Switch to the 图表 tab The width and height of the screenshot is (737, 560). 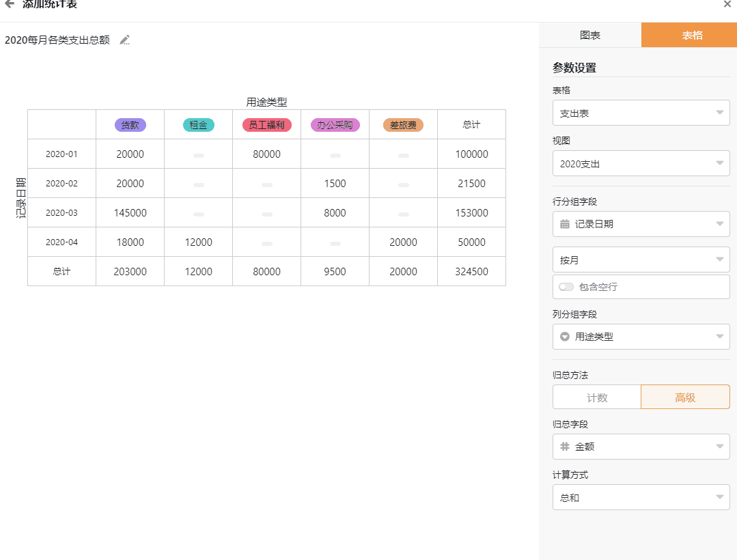pos(590,36)
